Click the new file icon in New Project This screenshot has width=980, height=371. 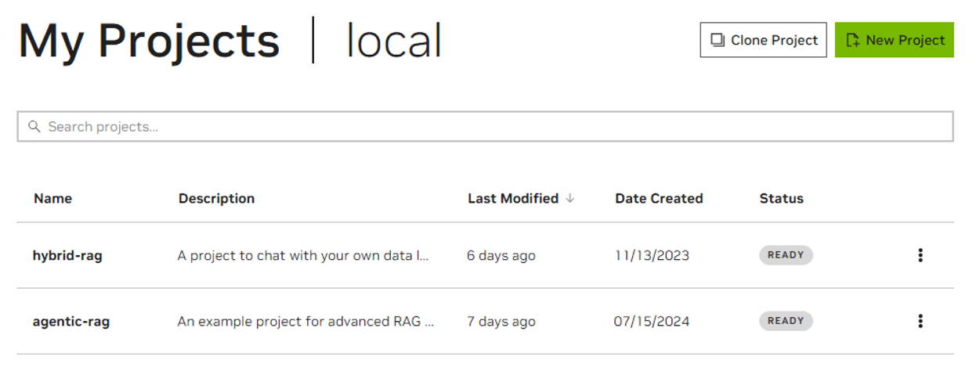[x=853, y=40]
